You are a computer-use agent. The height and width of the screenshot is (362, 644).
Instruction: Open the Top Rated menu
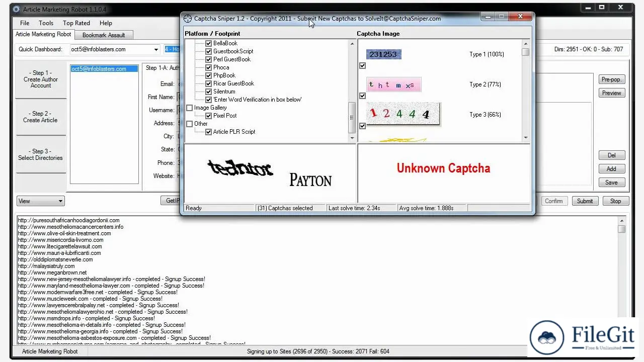pyautogui.click(x=76, y=23)
